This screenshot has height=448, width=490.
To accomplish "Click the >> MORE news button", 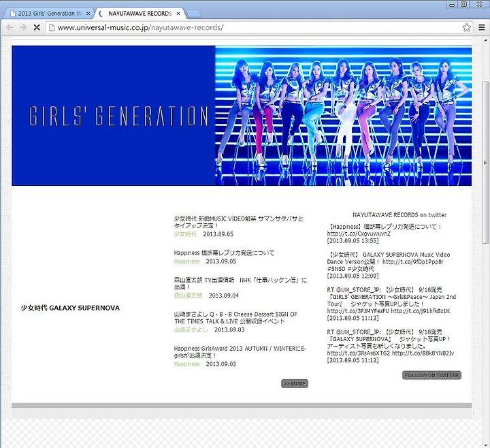I will pos(295,383).
